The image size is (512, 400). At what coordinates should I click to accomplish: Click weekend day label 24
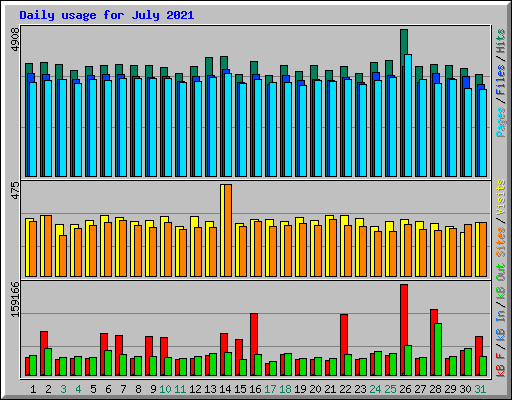tap(375, 389)
